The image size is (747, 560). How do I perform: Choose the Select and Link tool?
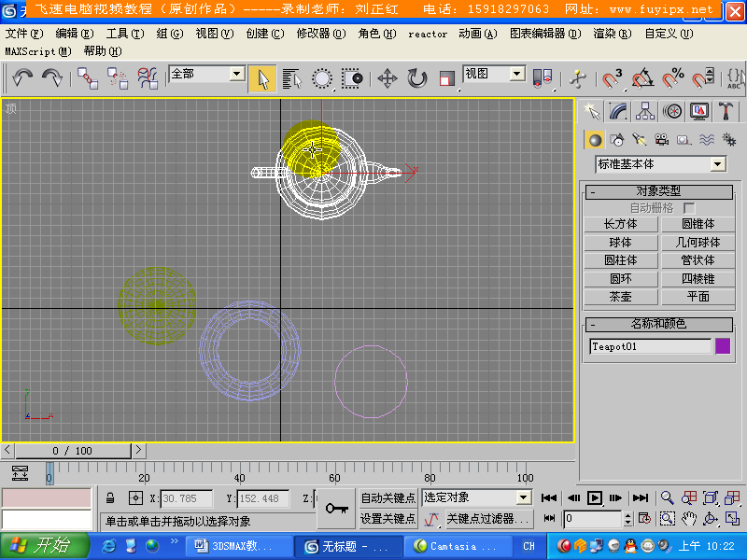pos(88,77)
